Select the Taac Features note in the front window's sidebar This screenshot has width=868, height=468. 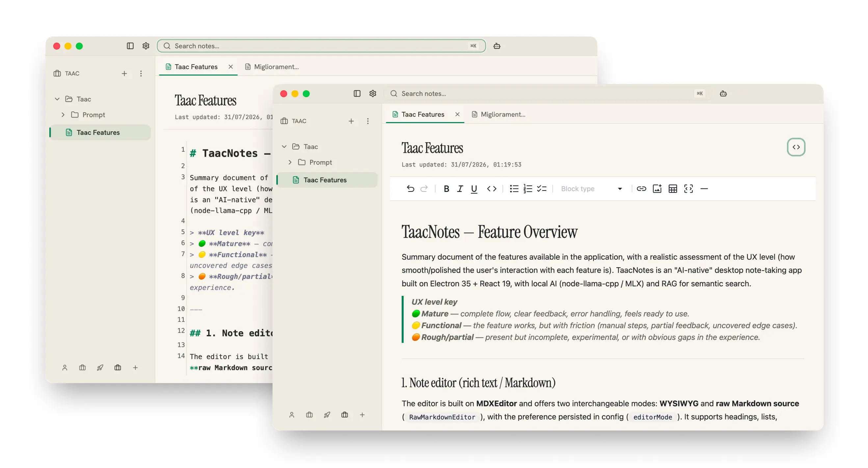pos(327,180)
